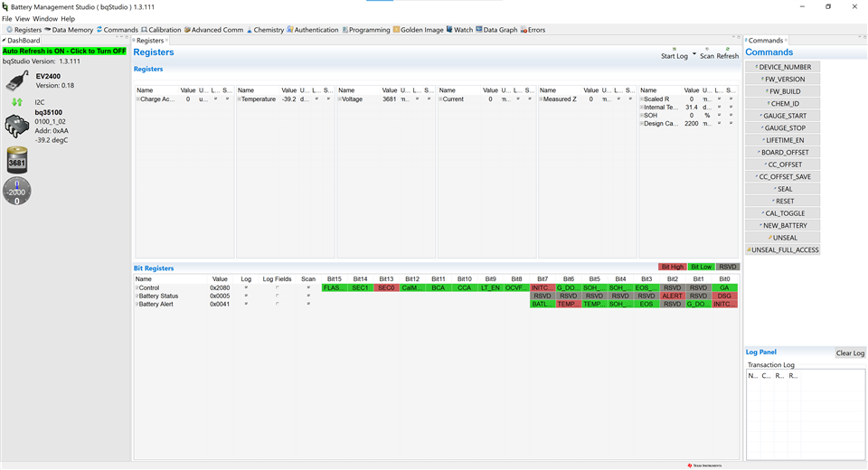868x470 pixels.
Task: Toggle Log checkbox for the Control register
Action: [246, 287]
